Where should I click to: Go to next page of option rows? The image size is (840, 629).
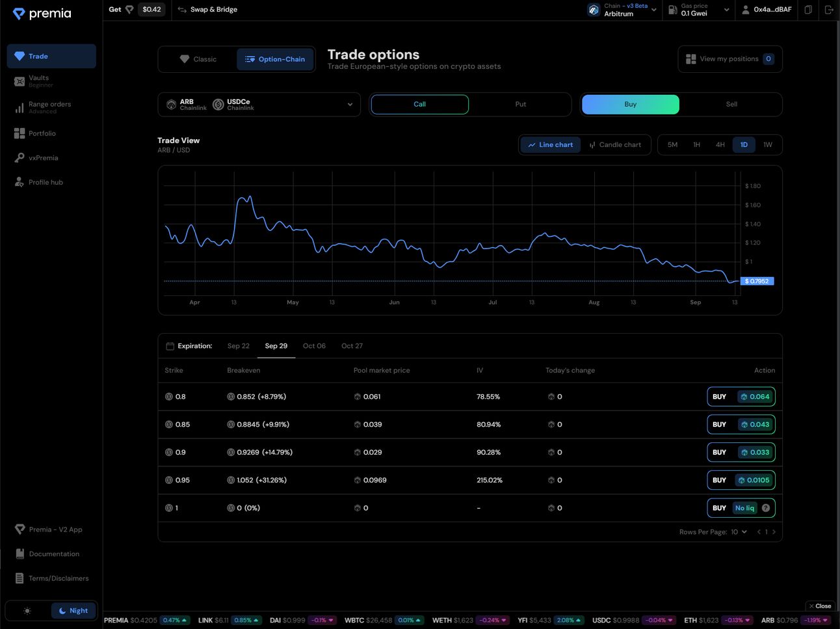(774, 532)
